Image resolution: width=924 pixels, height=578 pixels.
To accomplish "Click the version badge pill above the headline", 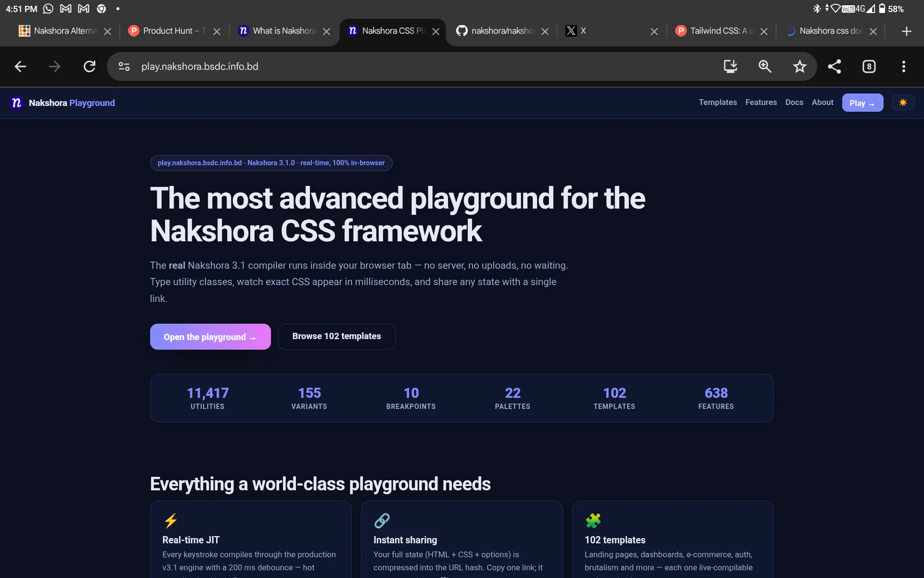I will click(x=271, y=163).
